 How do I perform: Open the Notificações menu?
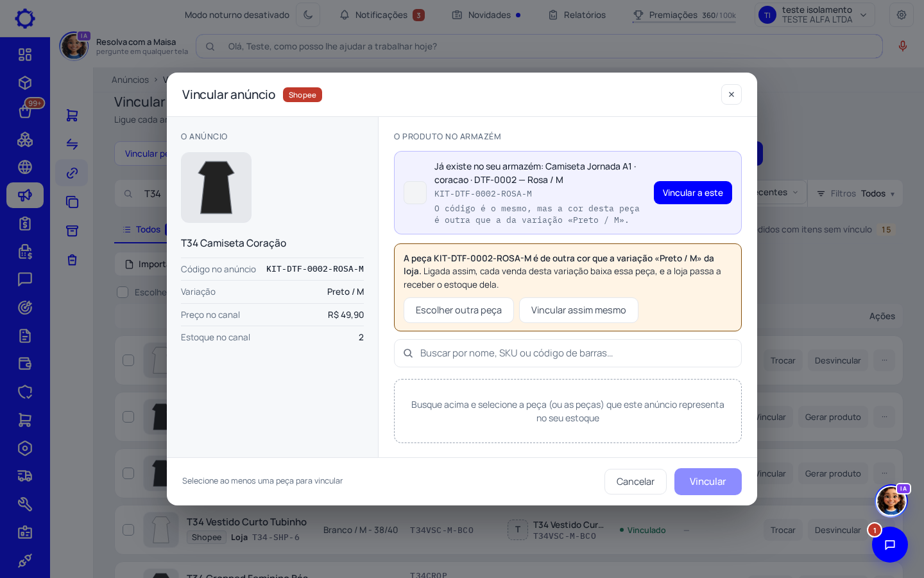(382, 15)
